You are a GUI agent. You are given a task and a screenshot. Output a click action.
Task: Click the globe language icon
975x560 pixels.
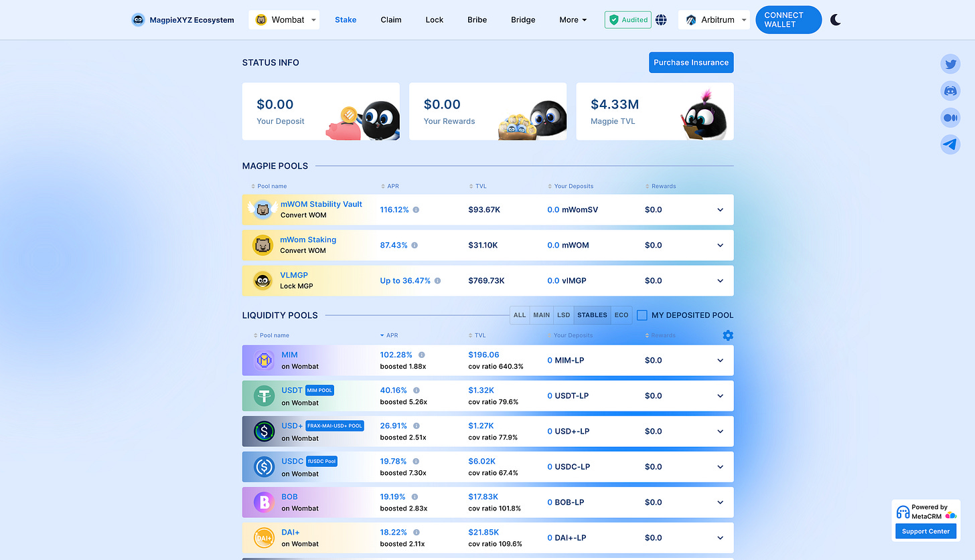coord(662,20)
